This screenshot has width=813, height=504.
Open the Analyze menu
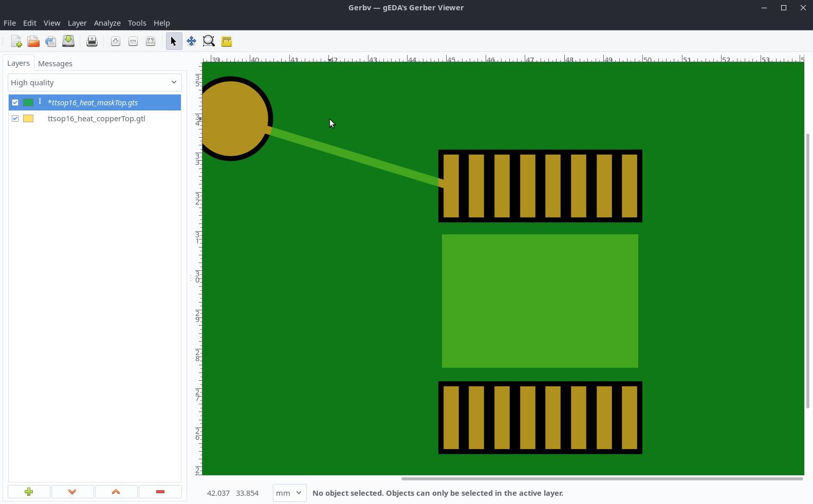point(107,23)
